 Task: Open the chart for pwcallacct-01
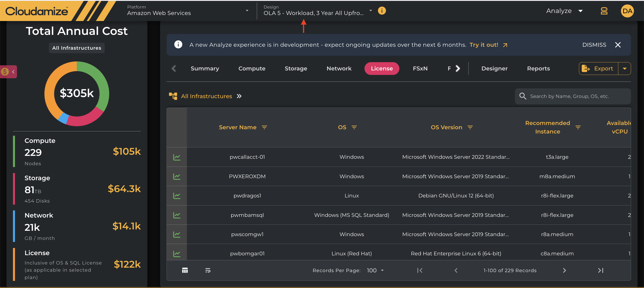click(x=176, y=157)
